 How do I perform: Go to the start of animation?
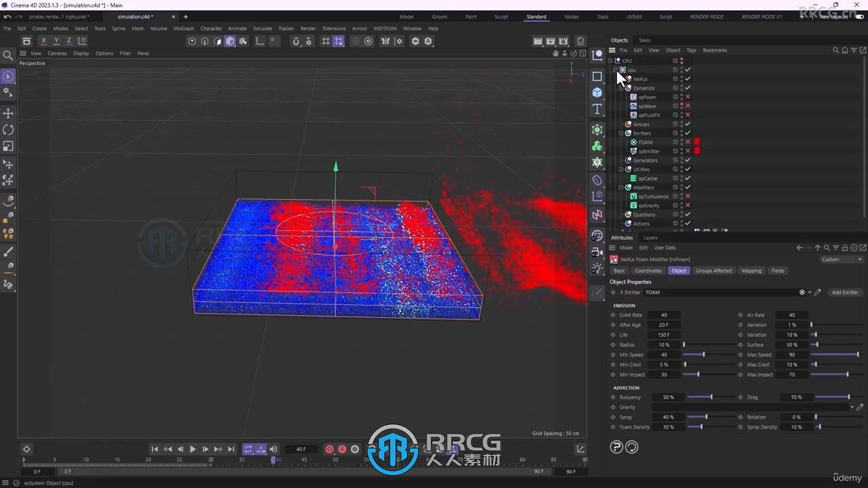[155, 449]
